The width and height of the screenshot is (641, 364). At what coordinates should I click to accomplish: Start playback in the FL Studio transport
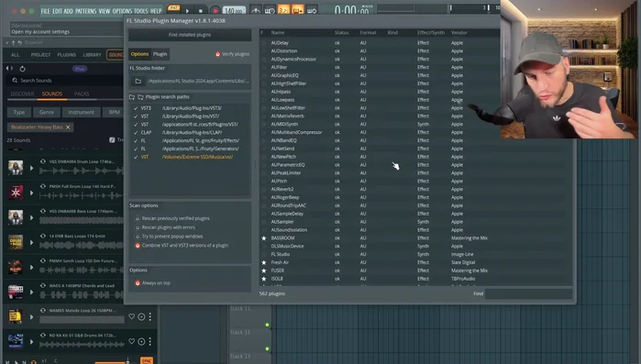click(x=187, y=11)
